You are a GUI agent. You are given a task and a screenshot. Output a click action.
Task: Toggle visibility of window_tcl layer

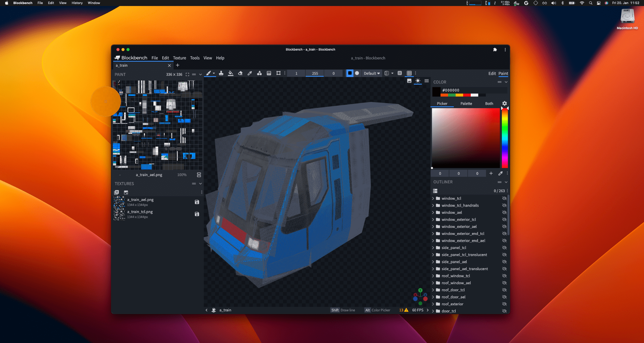pyautogui.click(x=504, y=198)
